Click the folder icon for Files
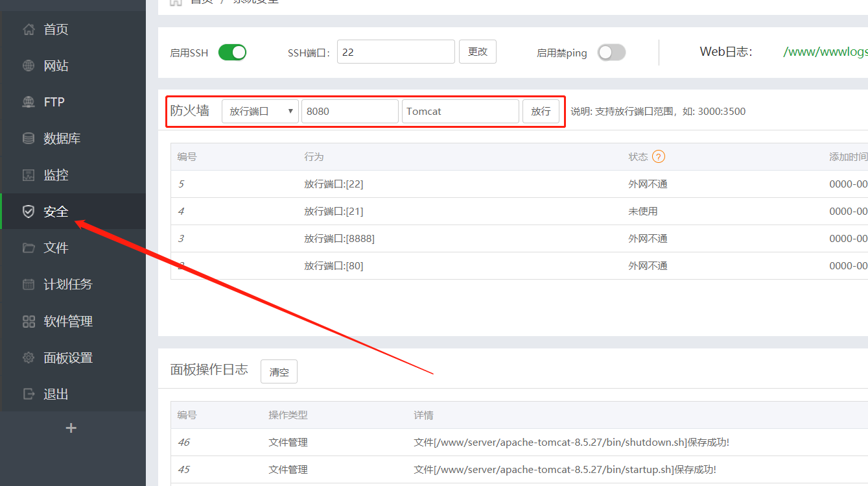Screen dimensions: 868x486 29,248
